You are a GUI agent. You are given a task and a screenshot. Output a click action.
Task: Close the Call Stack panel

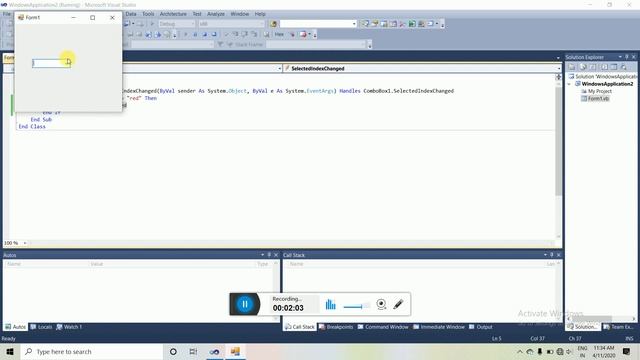tap(559, 255)
